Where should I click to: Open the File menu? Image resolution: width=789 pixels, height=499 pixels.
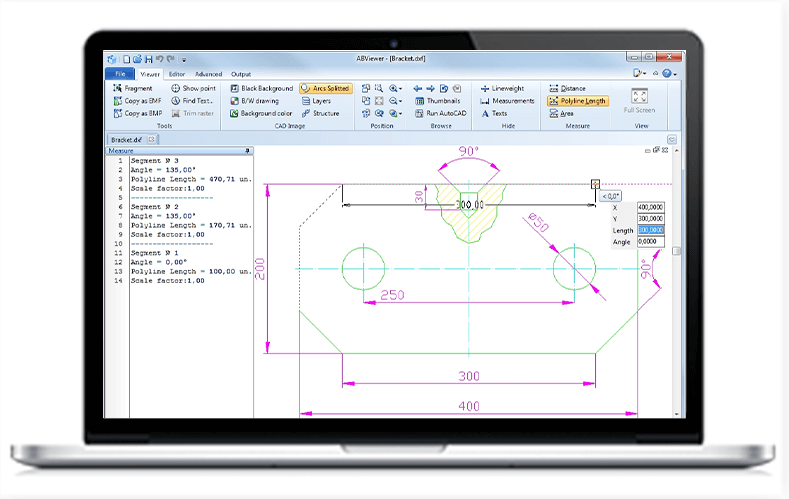[119, 74]
